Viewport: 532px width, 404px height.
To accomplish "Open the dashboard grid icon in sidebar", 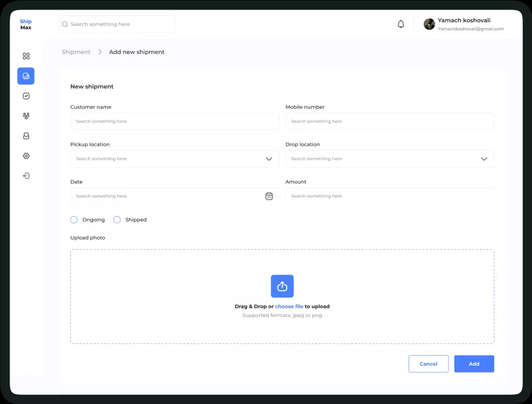I will pyautogui.click(x=26, y=56).
